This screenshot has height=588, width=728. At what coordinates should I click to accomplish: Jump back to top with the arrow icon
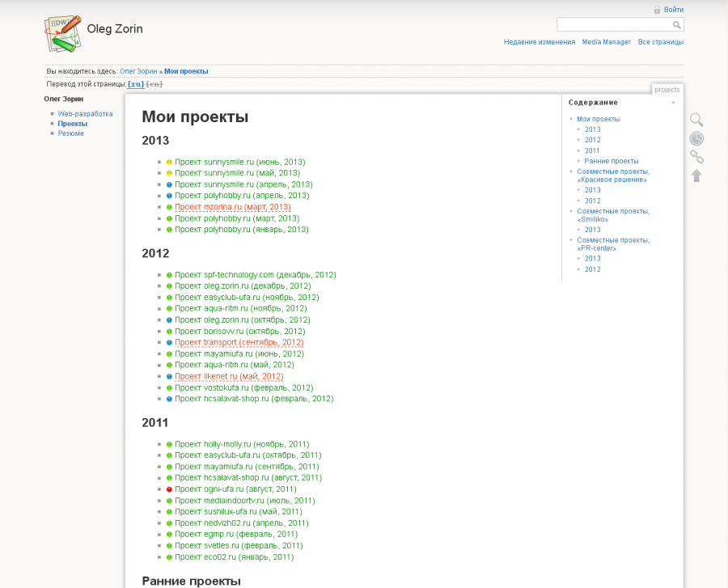click(x=696, y=176)
